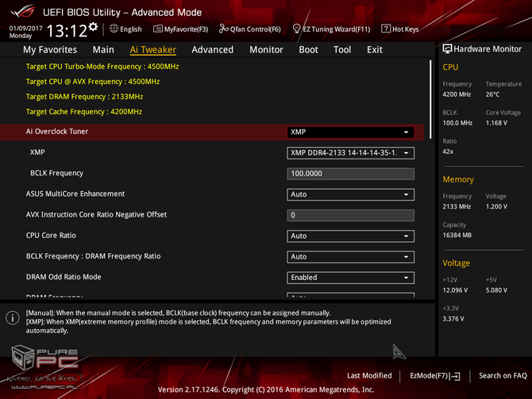532x399 pixels.
Task: Open the Monitor tab
Action: coord(266,50)
